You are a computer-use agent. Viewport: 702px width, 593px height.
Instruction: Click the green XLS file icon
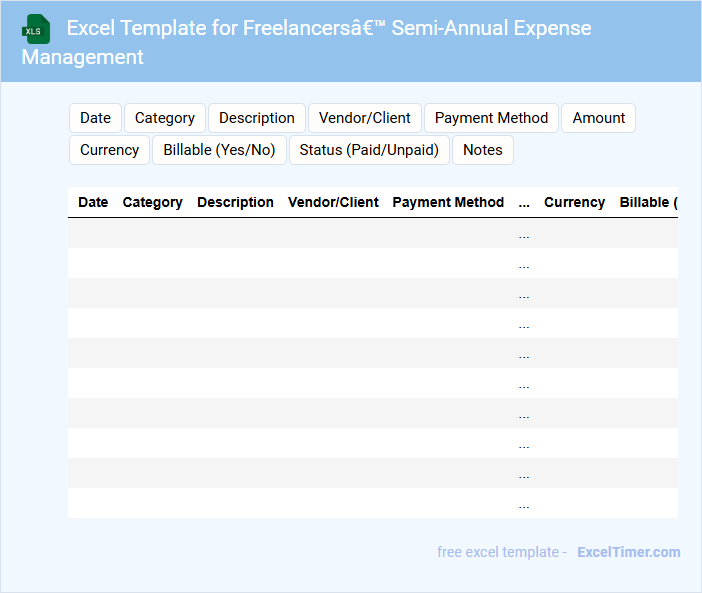click(37, 29)
